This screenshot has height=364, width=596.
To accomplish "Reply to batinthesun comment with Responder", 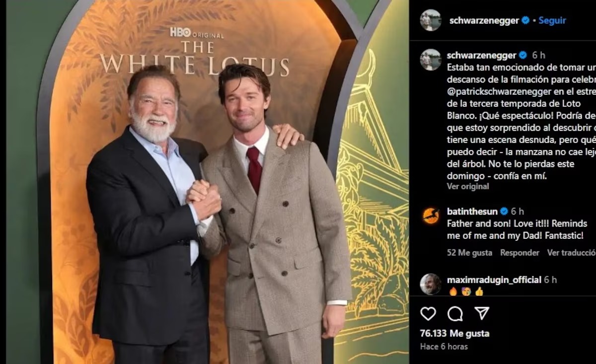I will pos(520,253).
